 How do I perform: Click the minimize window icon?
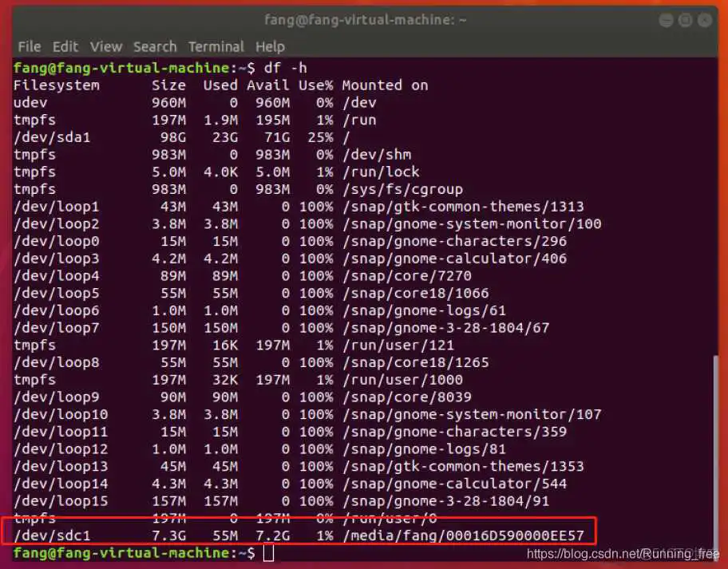click(x=666, y=20)
